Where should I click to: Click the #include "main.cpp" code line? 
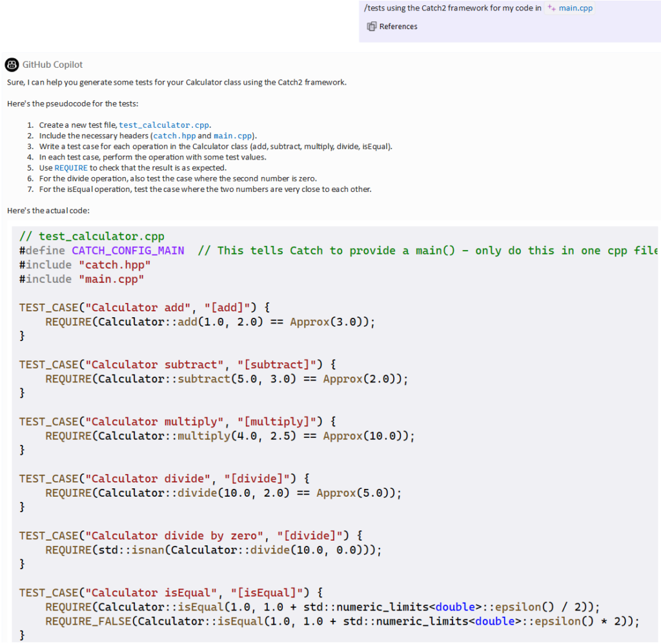click(x=82, y=279)
